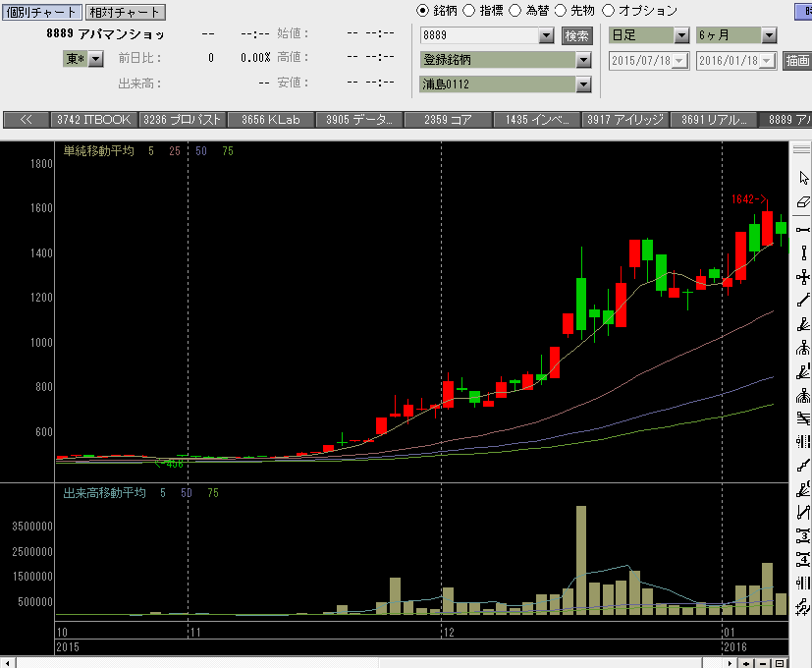Select the crosshair line tool
The image size is (812, 668).
click(803, 277)
